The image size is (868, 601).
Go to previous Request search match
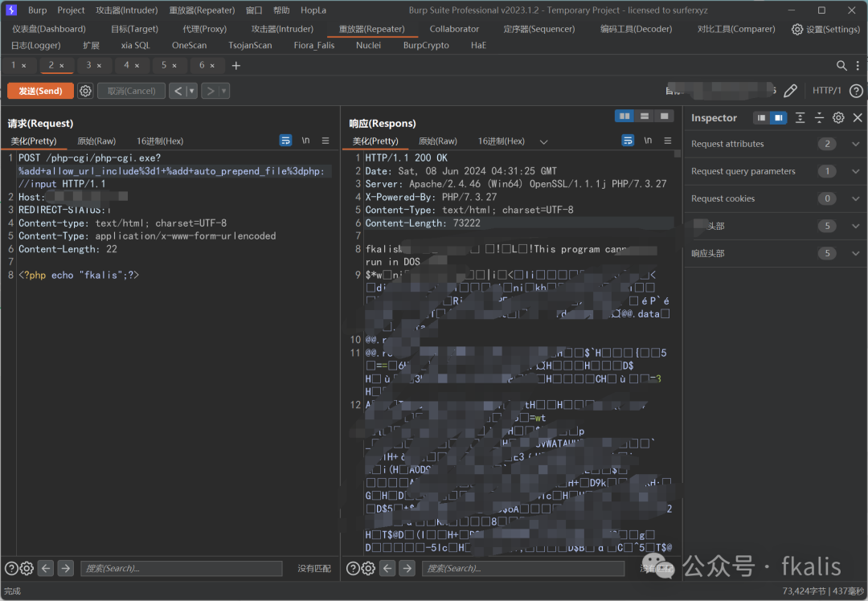click(x=46, y=568)
